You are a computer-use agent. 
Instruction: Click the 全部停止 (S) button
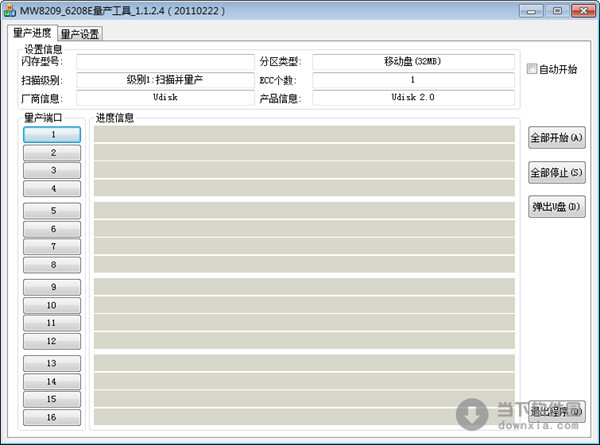tap(557, 173)
